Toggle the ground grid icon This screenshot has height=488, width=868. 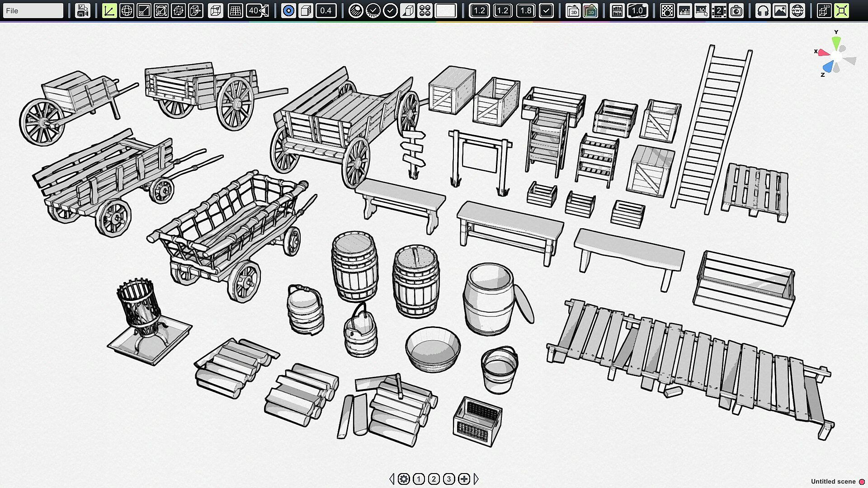[235, 10]
